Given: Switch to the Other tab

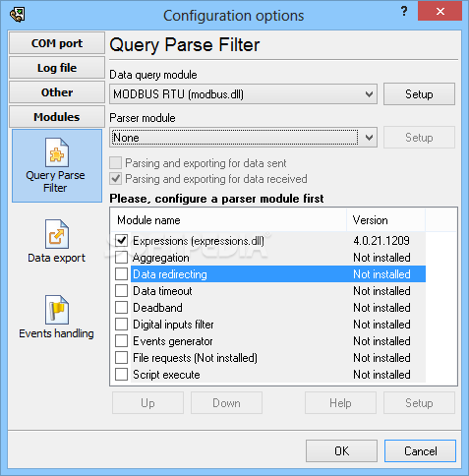Looking at the screenshot, I should [57, 92].
